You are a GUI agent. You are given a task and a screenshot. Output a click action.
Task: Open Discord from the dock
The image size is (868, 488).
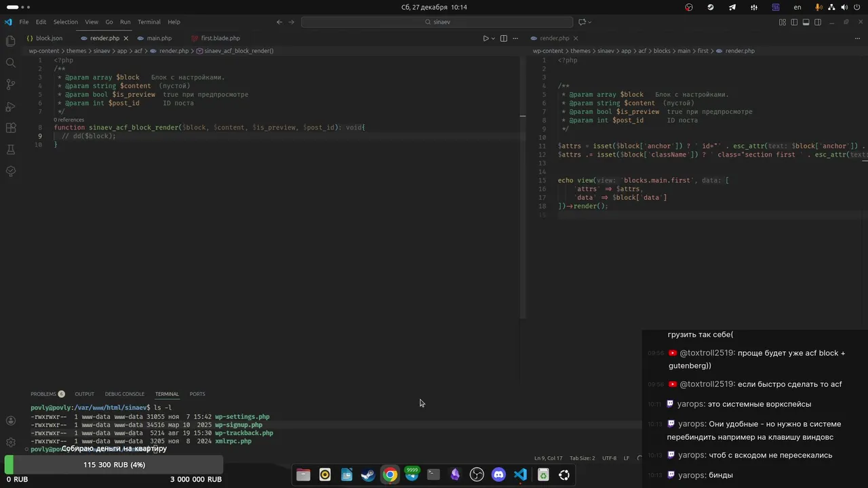(498, 475)
